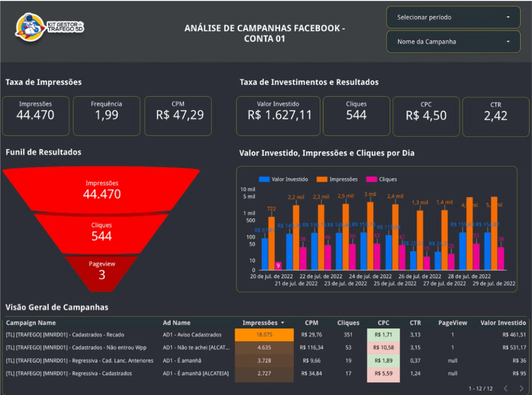Open the Selecionar período dropdown
Viewport: 532px width, 395px height.
pos(453,17)
